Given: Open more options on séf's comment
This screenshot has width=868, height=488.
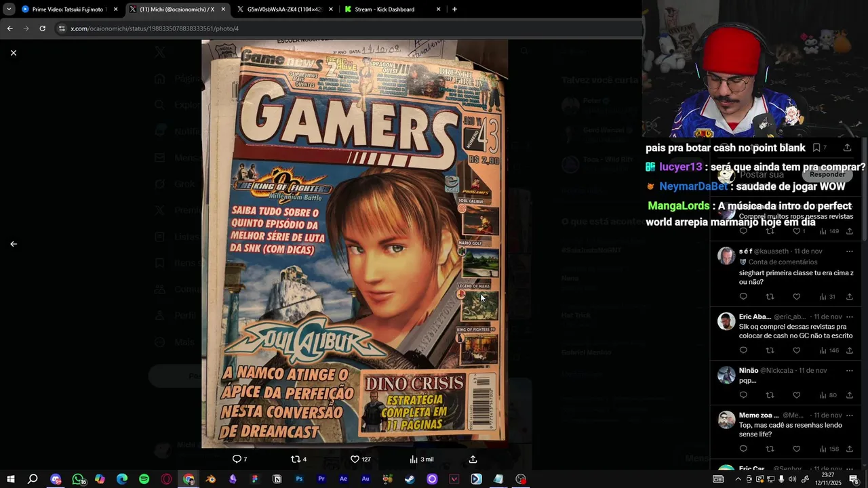Looking at the screenshot, I should point(849,251).
